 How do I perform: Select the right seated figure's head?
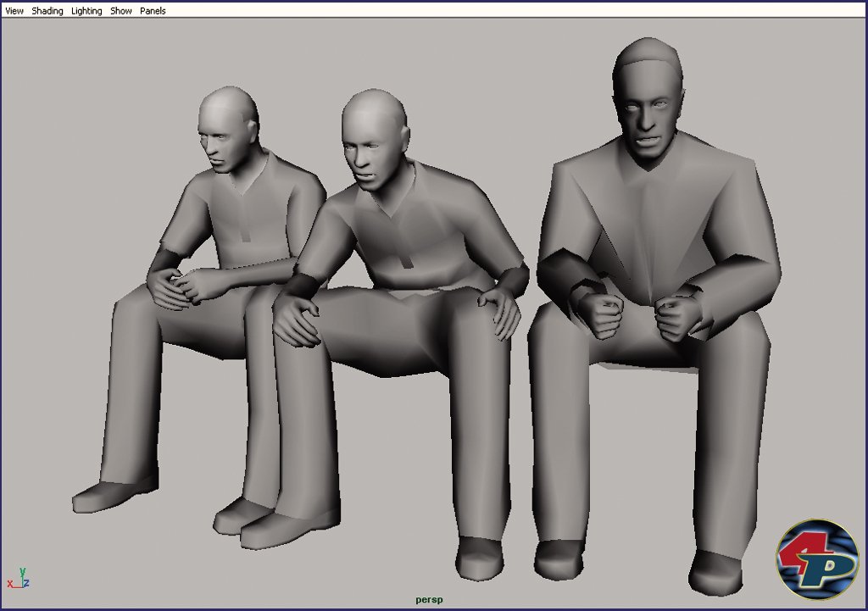click(648, 97)
